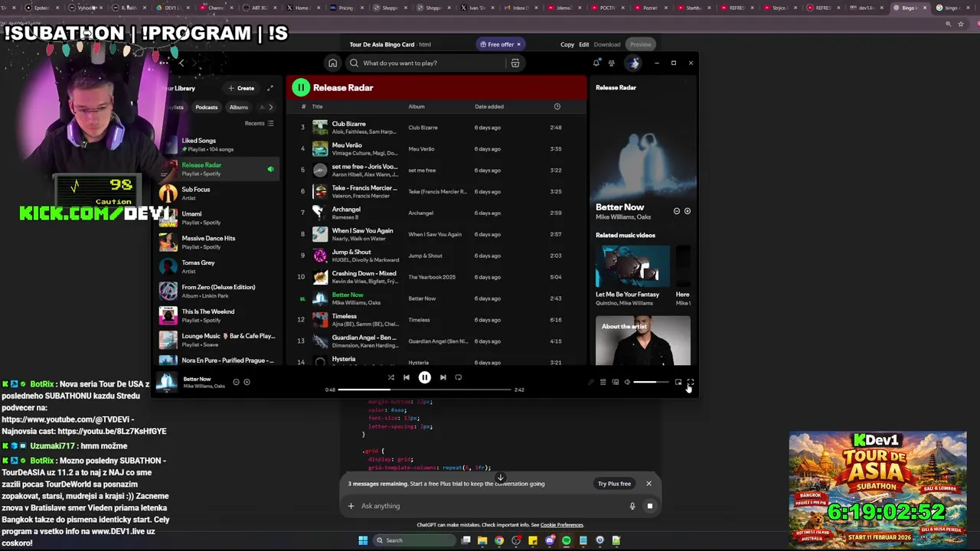Toggle repeat mode
This screenshot has width=980, height=551.
click(459, 377)
